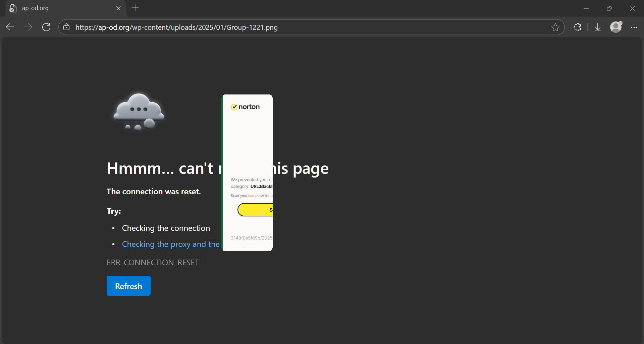This screenshot has height=344, width=644.
Task: Minimize the browser window
Action: pos(586,8)
